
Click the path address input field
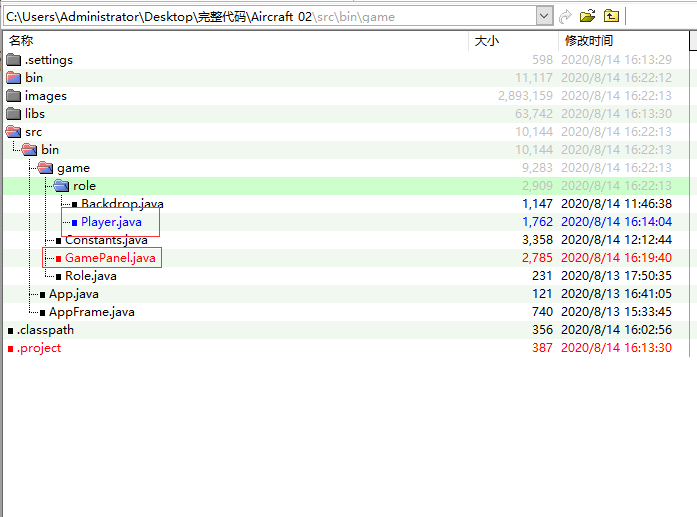tap(270, 16)
